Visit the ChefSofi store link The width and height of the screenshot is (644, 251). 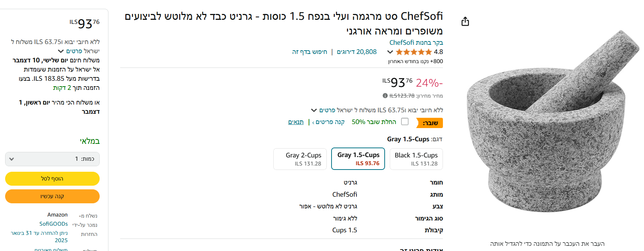(416, 43)
